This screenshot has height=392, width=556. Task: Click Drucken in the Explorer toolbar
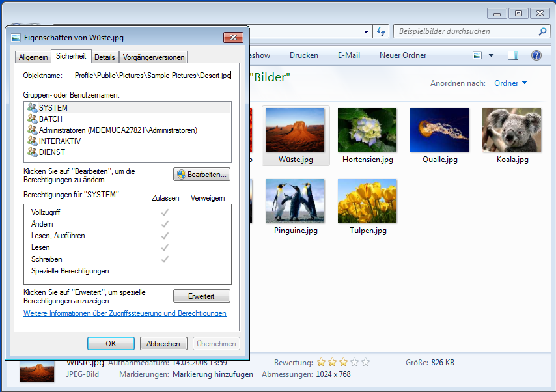[x=304, y=55]
